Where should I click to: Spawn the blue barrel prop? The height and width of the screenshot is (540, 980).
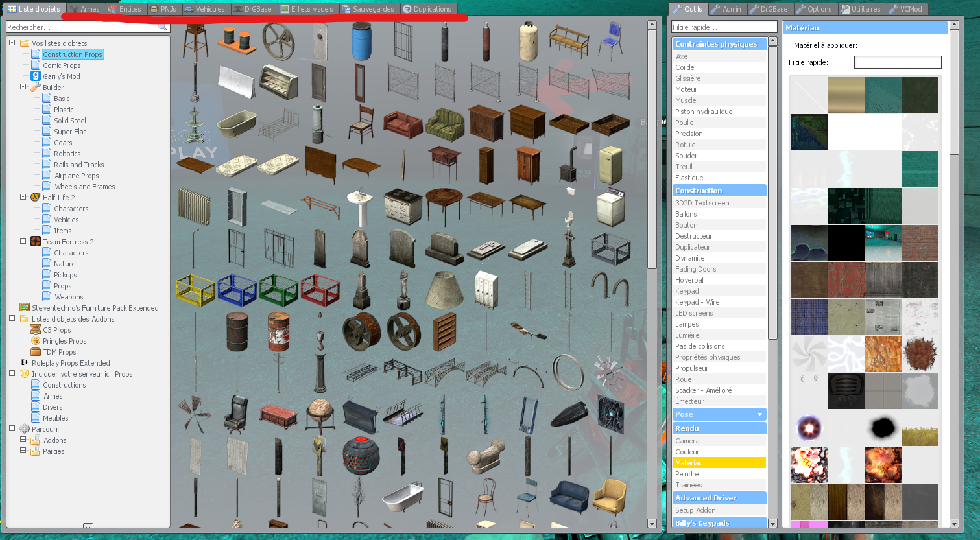click(x=361, y=41)
